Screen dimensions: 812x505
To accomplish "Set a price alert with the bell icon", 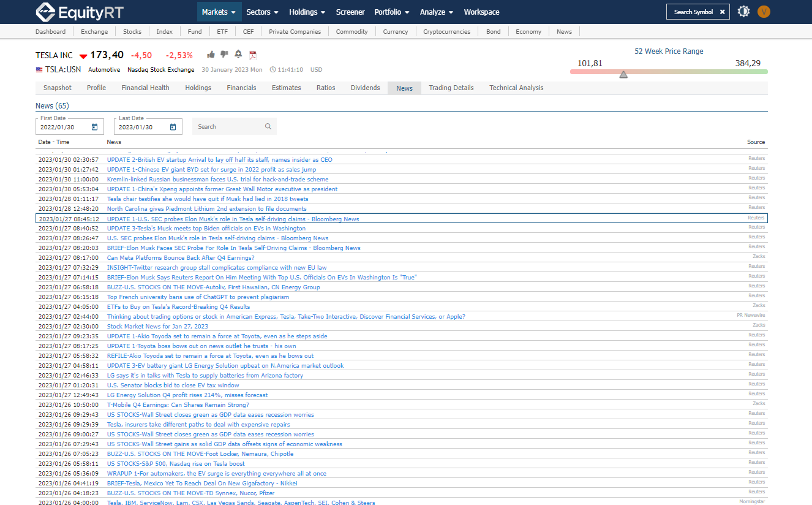I will coord(238,54).
